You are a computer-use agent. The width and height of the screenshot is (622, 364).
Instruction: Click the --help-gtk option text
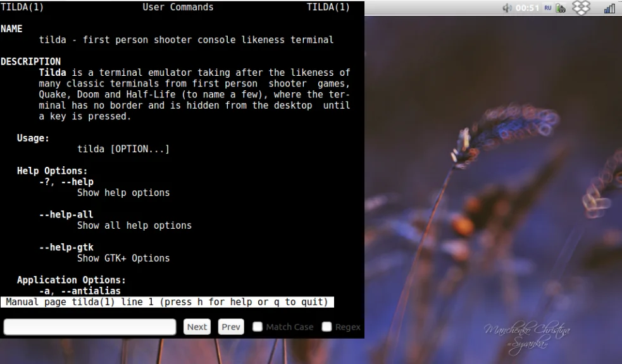click(66, 247)
